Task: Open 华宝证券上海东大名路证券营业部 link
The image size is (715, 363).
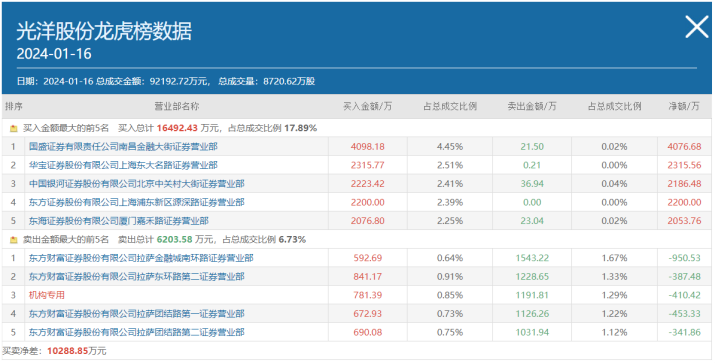Action: point(123,165)
